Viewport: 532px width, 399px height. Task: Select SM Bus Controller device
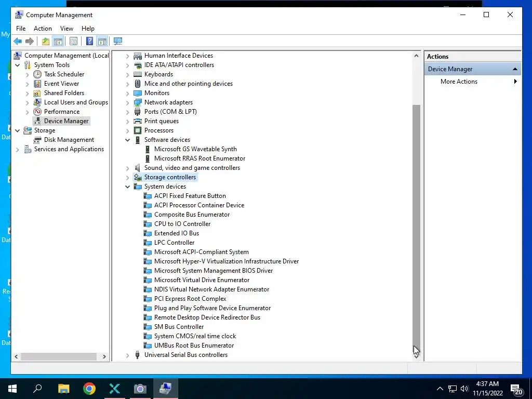coord(179,327)
